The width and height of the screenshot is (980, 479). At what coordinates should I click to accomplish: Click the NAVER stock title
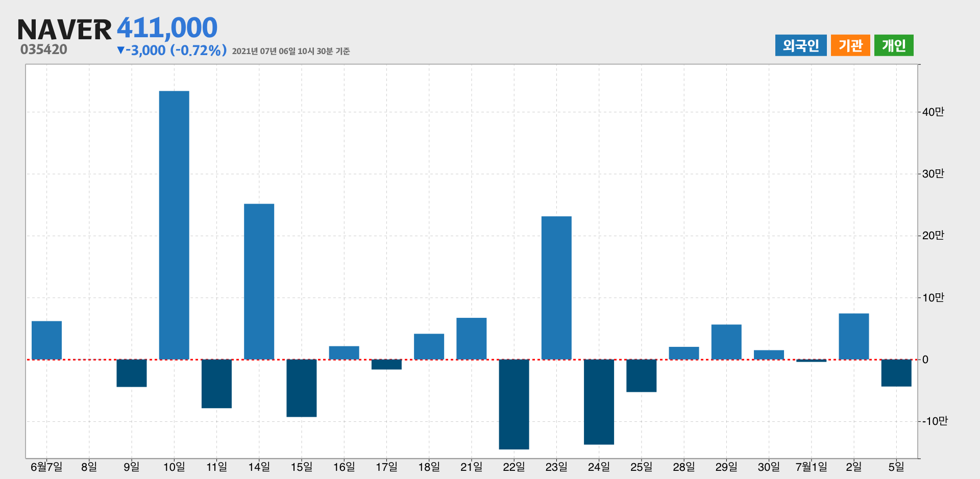coord(64,30)
